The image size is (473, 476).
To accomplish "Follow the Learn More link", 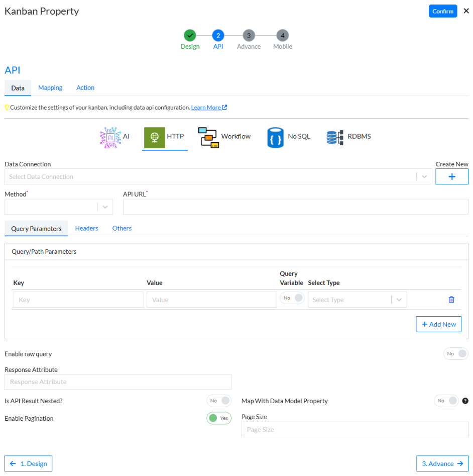I will click(209, 108).
